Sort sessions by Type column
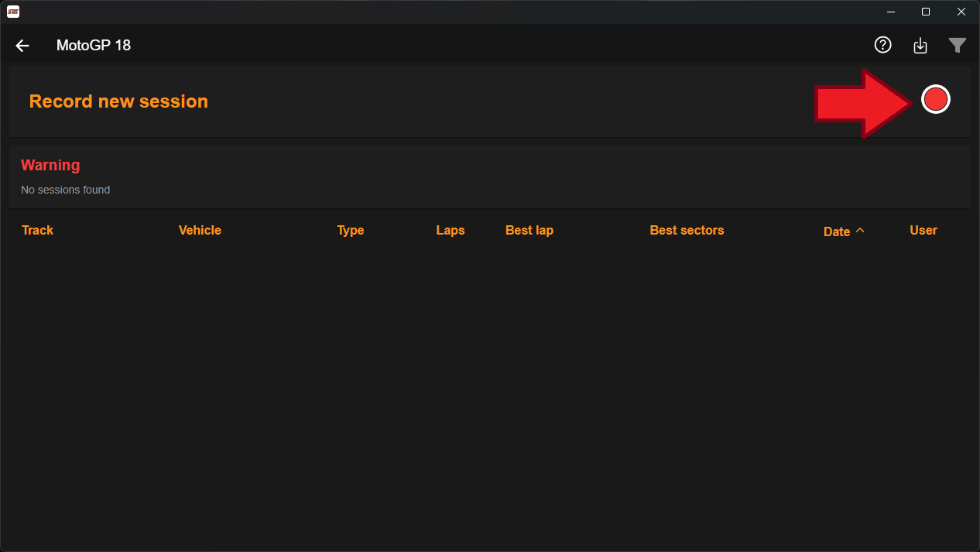 point(351,230)
